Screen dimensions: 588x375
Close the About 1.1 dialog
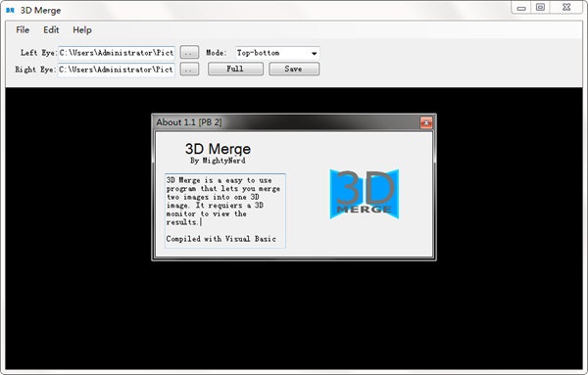click(x=426, y=122)
